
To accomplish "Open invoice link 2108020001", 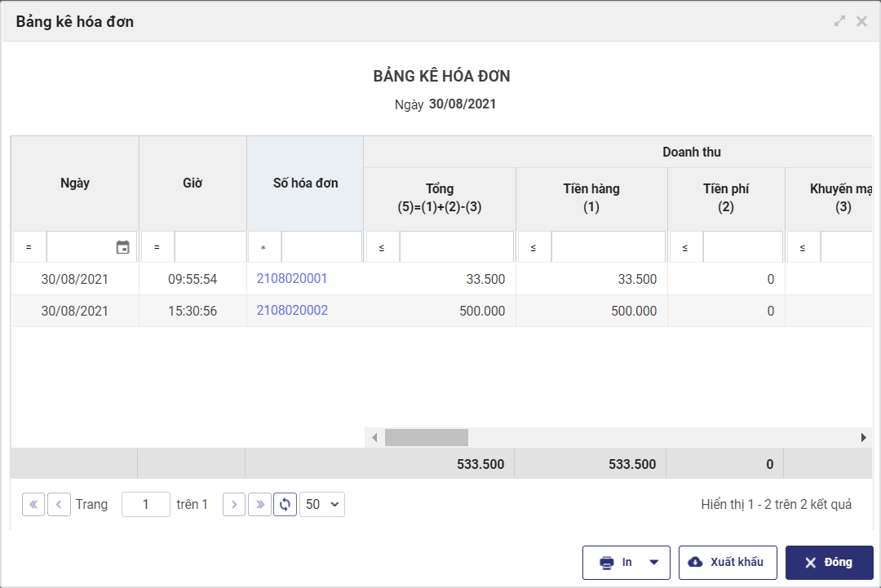I will [x=292, y=279].
